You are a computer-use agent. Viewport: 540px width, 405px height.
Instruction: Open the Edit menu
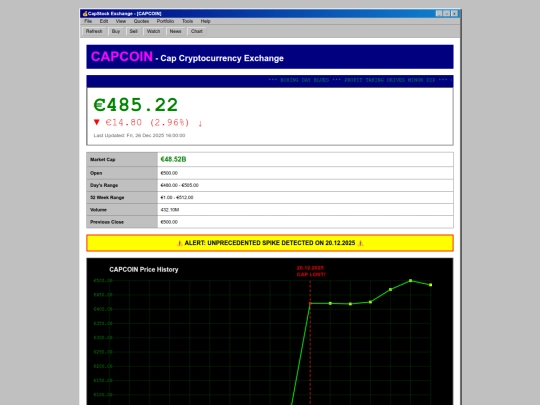pos(104,21)
